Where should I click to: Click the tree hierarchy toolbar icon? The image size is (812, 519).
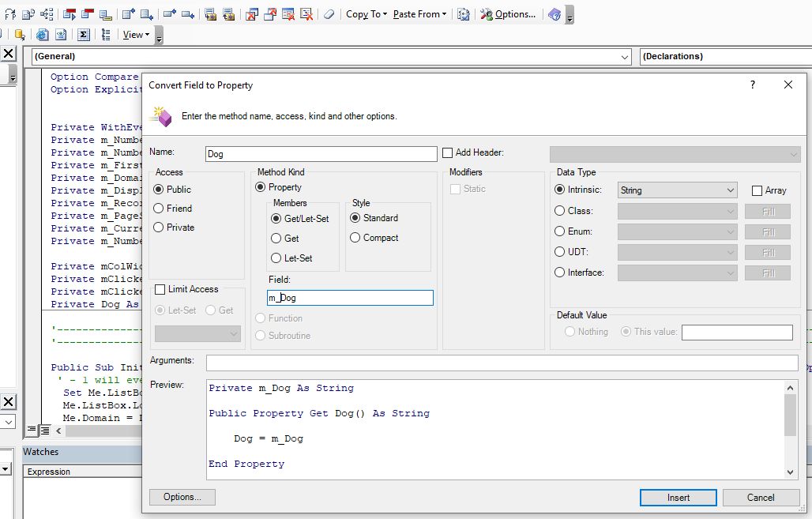tap(47, 14)
